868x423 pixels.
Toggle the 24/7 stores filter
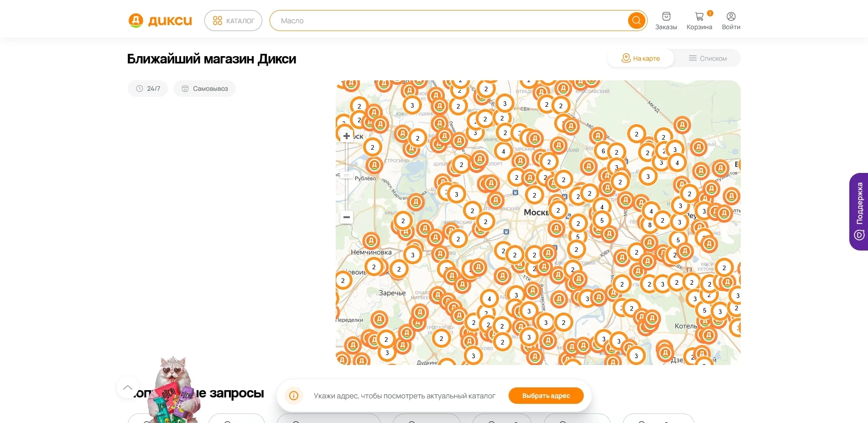148,89
